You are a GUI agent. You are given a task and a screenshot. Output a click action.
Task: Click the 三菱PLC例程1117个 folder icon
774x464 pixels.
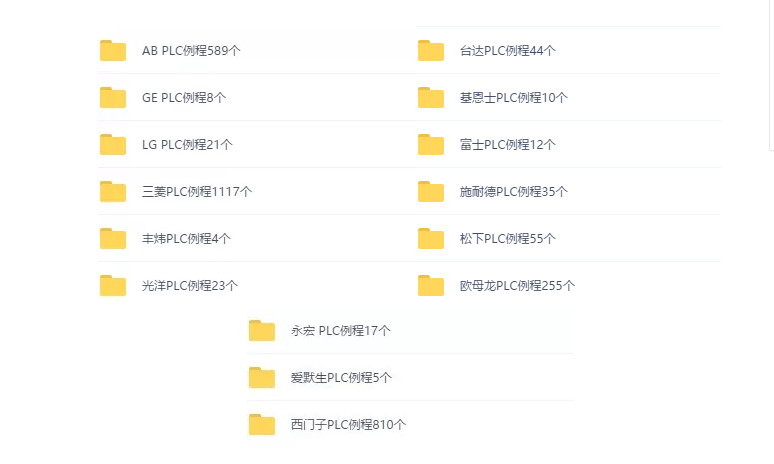click(113, 192)
